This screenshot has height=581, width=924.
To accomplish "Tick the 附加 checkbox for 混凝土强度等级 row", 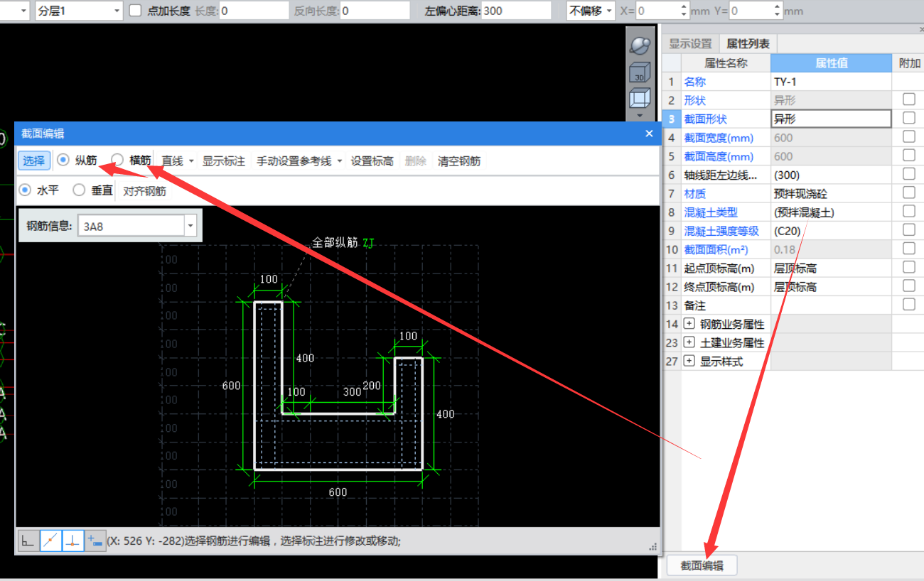I will (x=908, y=230).
